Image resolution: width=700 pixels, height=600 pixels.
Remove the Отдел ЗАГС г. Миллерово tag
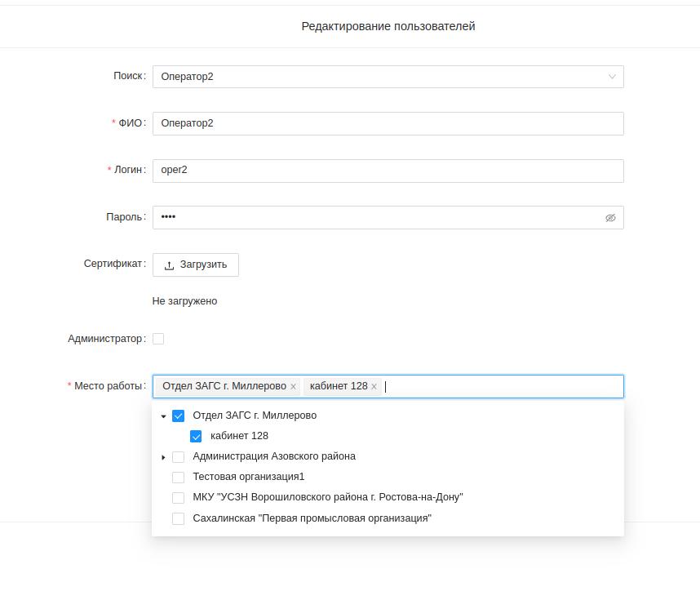tap(293, 387)
